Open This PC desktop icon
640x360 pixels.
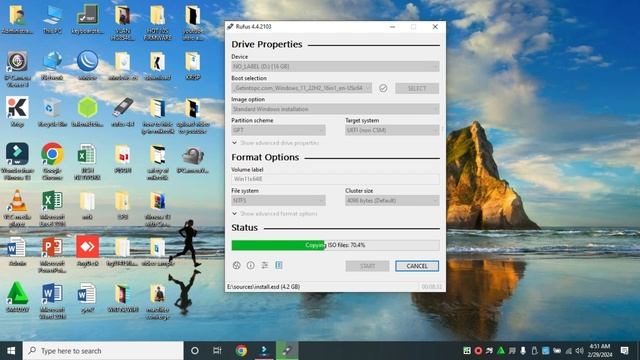point(52,19)
